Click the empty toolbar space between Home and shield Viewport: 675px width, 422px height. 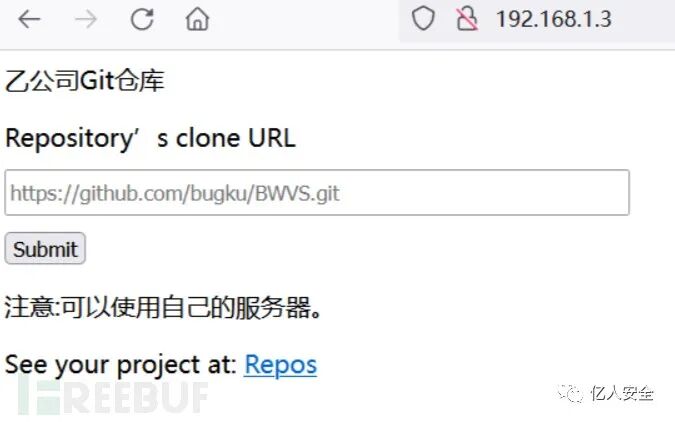306,19
